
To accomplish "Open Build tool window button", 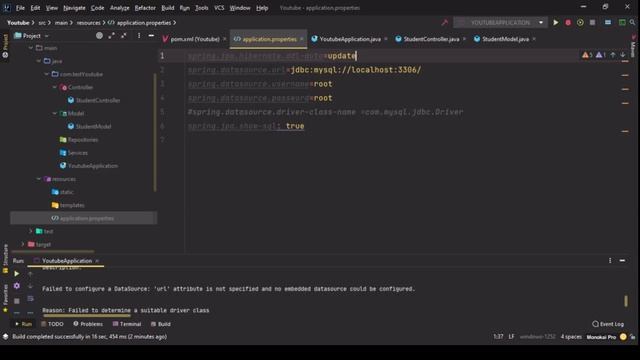I will (x=161, y=324).
